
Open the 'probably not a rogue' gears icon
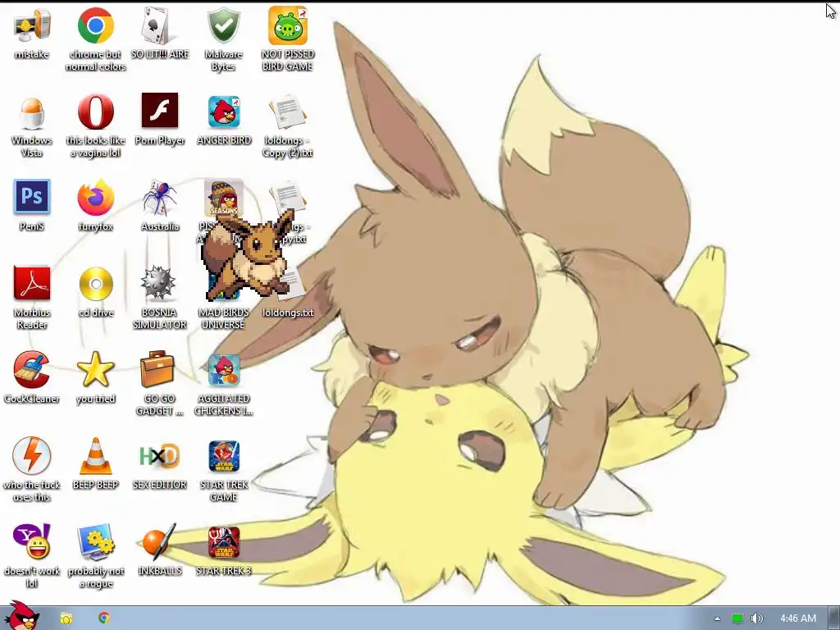click(95, 542)
